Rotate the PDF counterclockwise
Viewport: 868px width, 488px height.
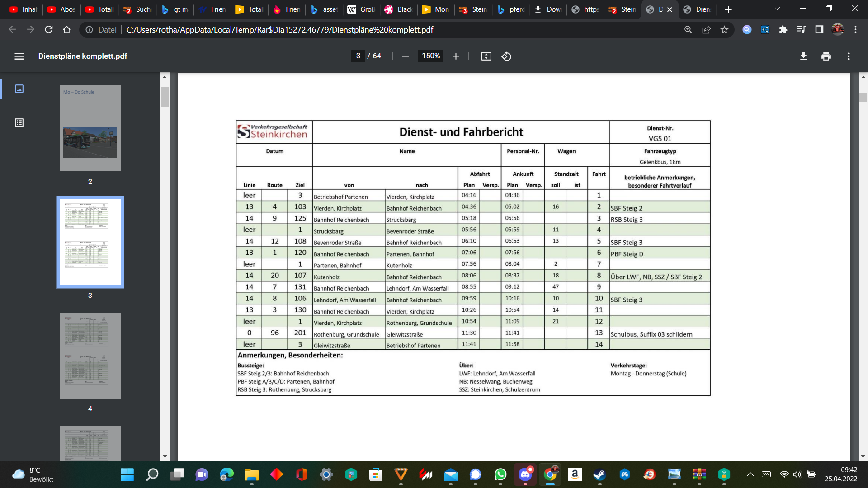point(506,56)
